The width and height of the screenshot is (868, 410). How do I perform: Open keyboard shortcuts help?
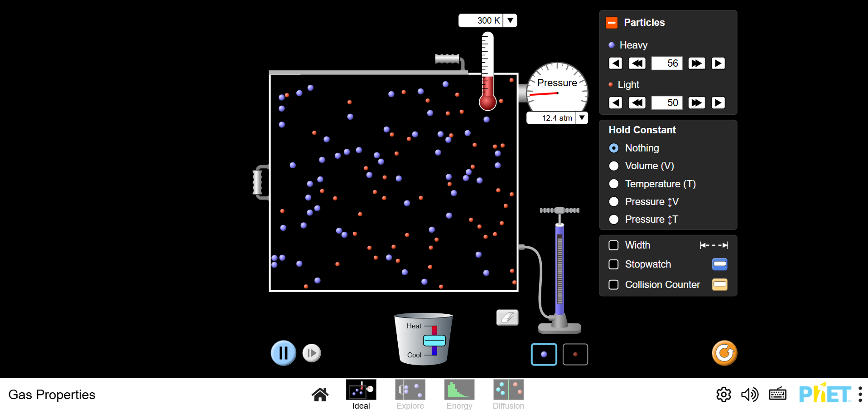(x=777, y=394)
